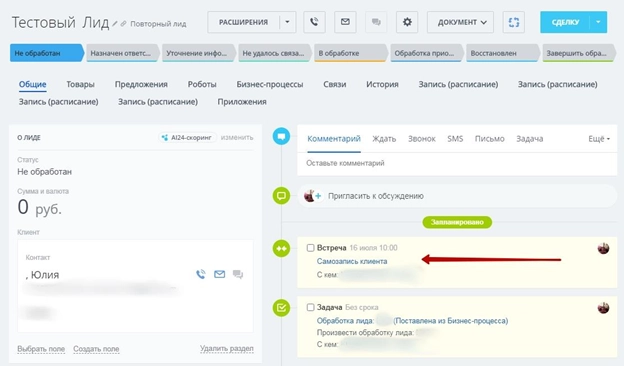Click the green meeting timeline icon

pyautogui.click(x=281, y=248)
